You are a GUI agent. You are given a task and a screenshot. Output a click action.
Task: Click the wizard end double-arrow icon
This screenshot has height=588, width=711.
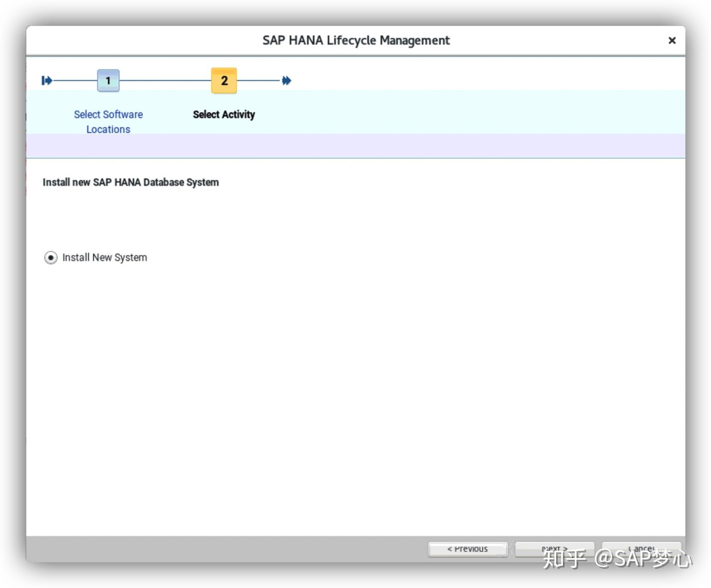[286, 80]
